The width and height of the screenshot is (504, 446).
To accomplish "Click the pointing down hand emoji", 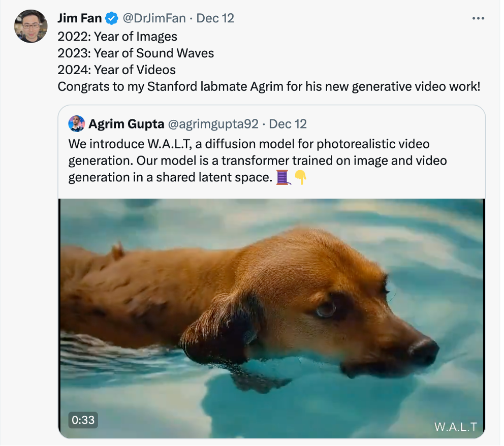I will [301, 177].
